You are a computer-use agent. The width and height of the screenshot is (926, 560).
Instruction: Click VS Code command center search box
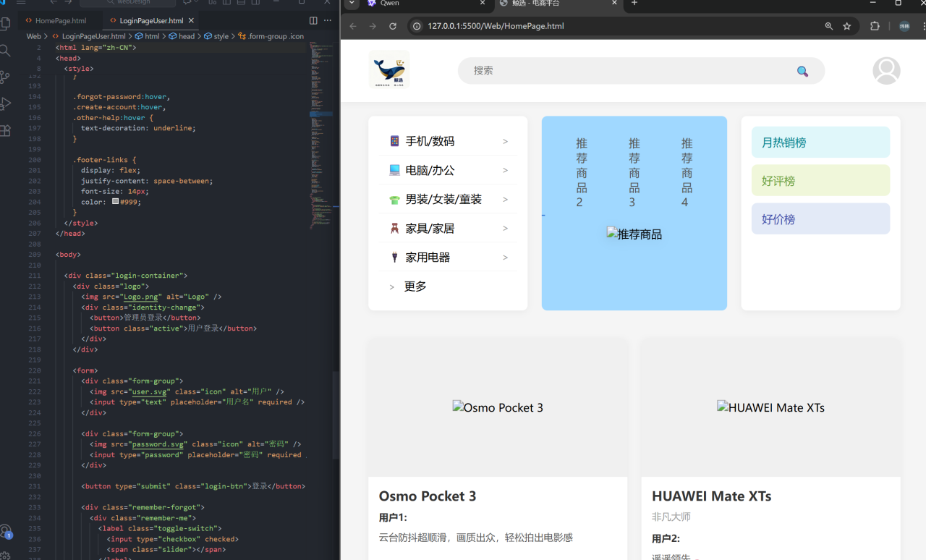pyautogui.click(x=128, y=3)
